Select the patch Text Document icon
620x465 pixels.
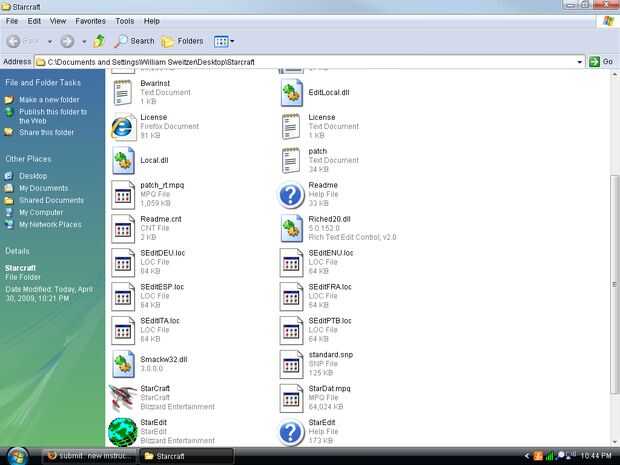[x=291, y=161]
